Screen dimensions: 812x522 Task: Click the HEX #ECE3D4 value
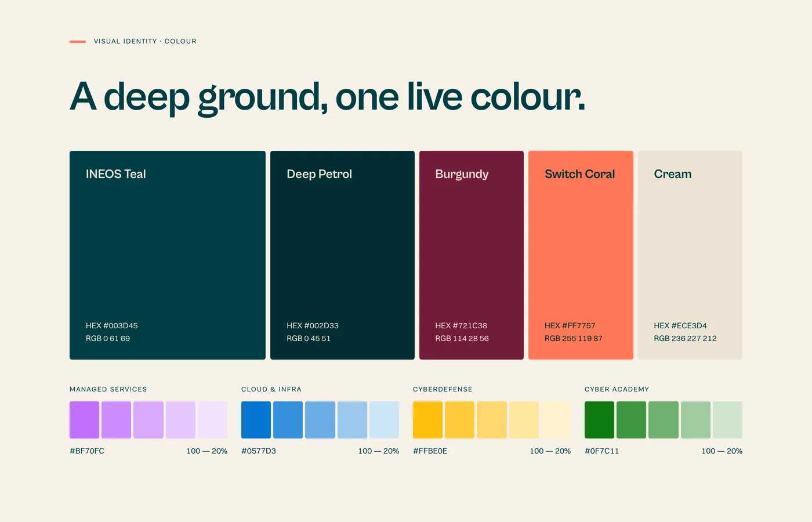point(680,325)
